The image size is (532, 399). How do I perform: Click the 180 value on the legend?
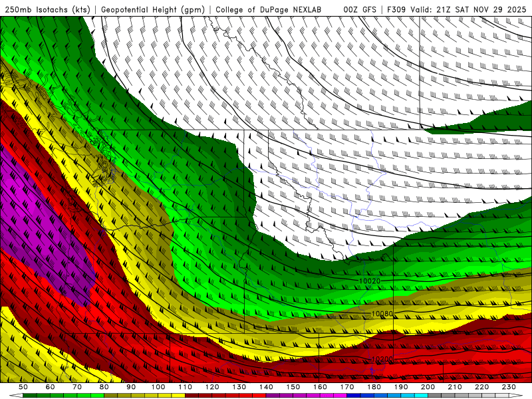[x=374, y=387]
